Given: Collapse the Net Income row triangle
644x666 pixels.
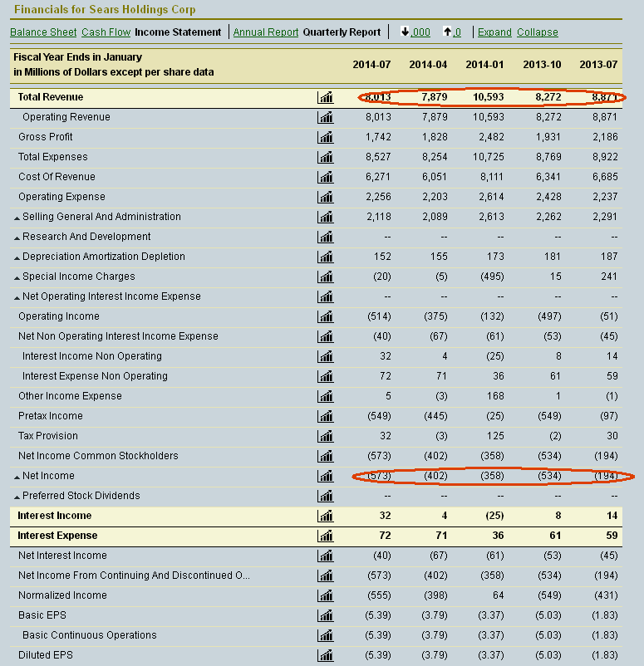Looking at the screenshot, I should point(17,477).
